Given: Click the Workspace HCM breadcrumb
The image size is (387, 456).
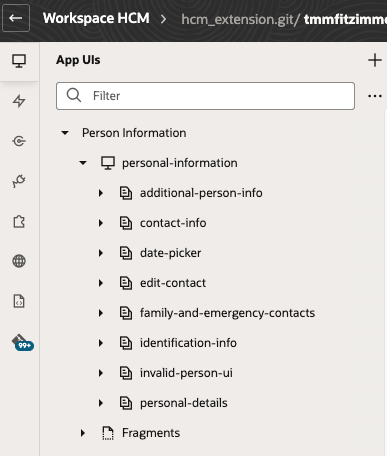Looking at the screenshot, I should (x=96, y=18).
